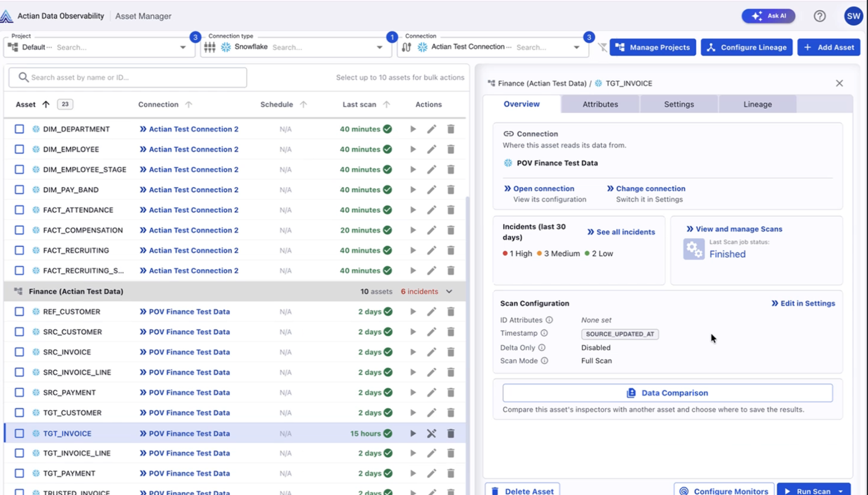868x495 pixels.
Task: Select the DIM_DEPARTMENT checkbox
Action: (x=19, y=129)
